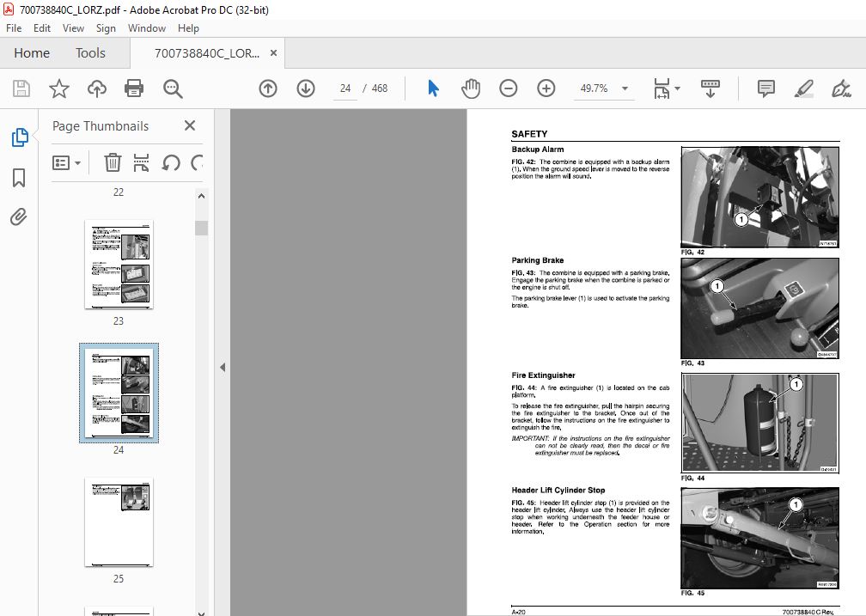Add file to Starred with star icon
The image size is (866, 616).
coord(59,88)
